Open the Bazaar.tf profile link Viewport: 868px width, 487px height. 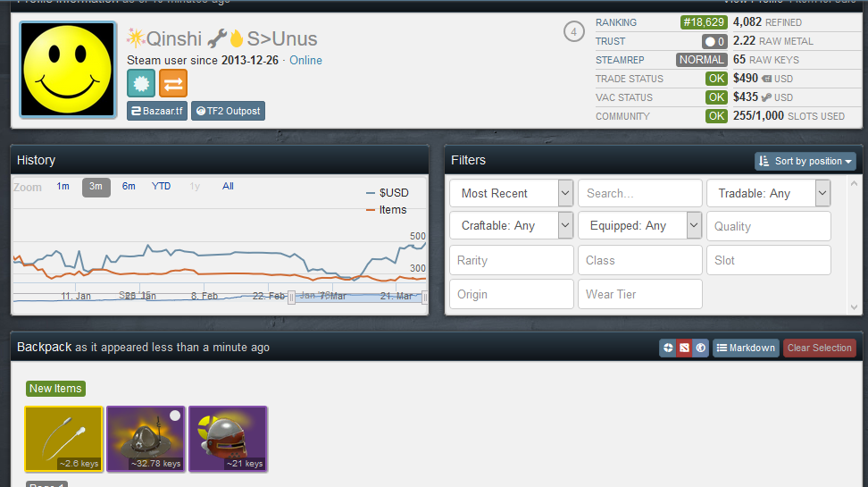coord(157,111)
